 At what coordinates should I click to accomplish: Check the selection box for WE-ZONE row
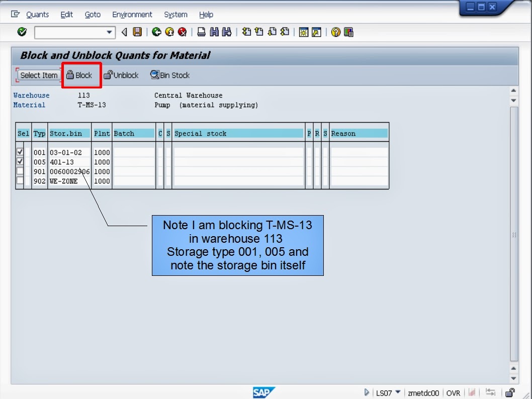20,181
